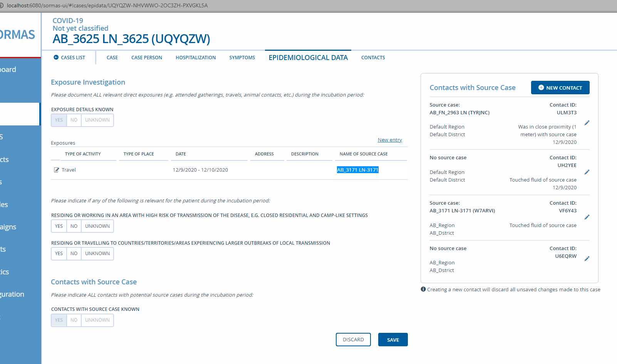617x364 pixels.
Task: Click the Contacts with Source Case panel title
Action: (473, 88)
